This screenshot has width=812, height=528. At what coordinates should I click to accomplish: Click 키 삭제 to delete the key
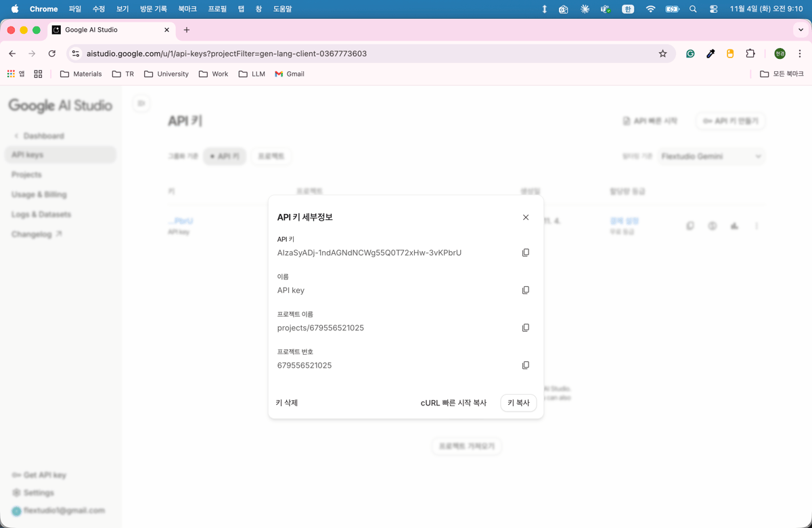pos(287,403)
